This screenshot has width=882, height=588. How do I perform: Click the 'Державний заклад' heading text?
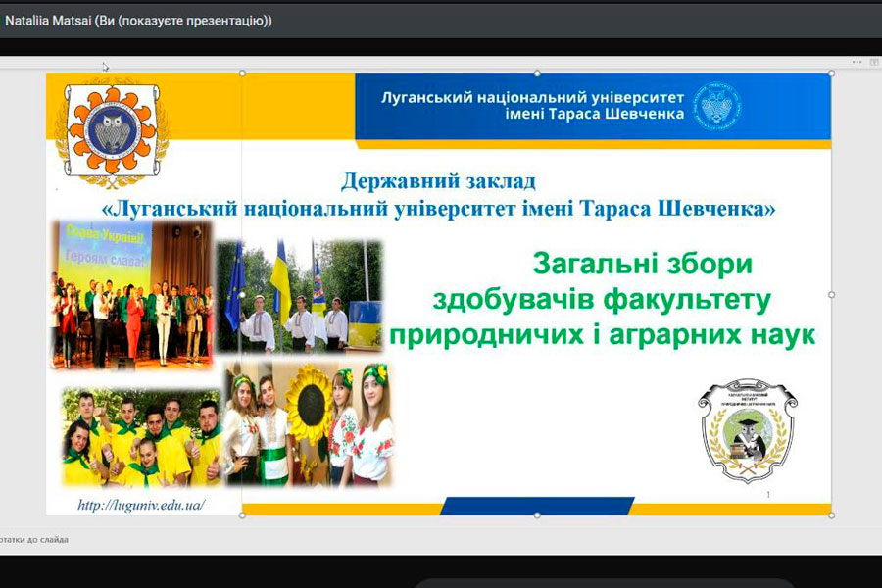coord(438,181)
